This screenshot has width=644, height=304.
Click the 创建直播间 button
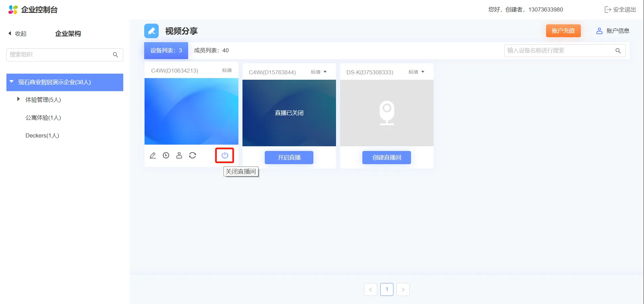(x=387, y=157)
